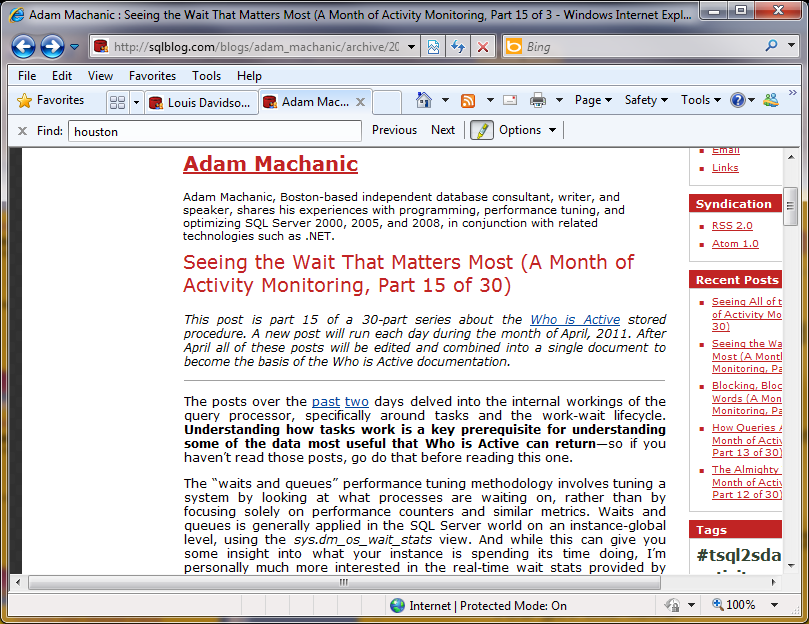The height and width of the screenshot is (624, 809).
Task: Click vertical scrollbar down arrow
Action: [791, 566]
